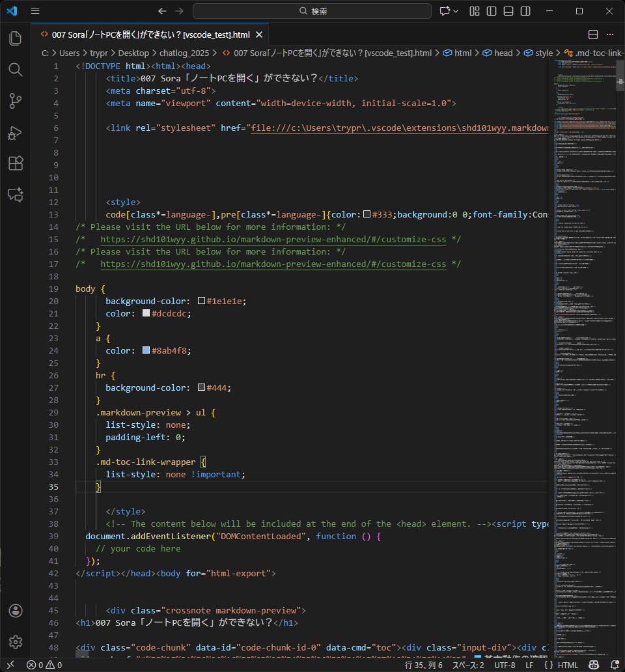Toggle the secondary side bar visibility
Image resolution: width=625 pixels, height=672 pixels.
point(525,11)
